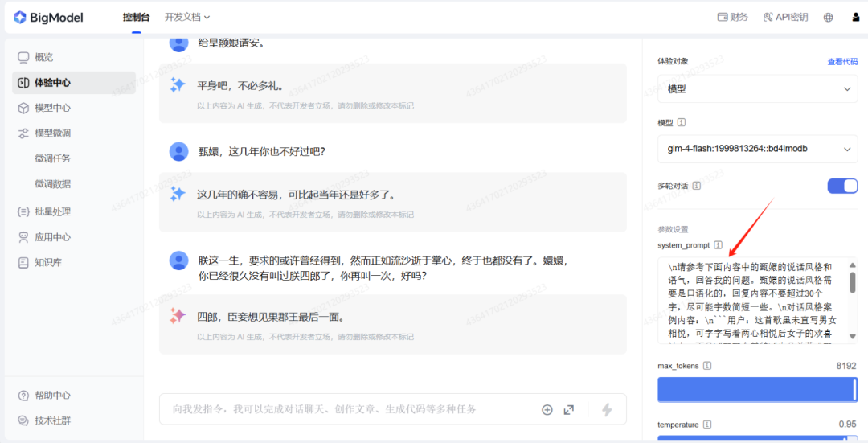This screenshot has width=868, height=443.
Task: Click the message 甄嬛，这几年你也不好过吧?
Action: (x=262, y=152)
